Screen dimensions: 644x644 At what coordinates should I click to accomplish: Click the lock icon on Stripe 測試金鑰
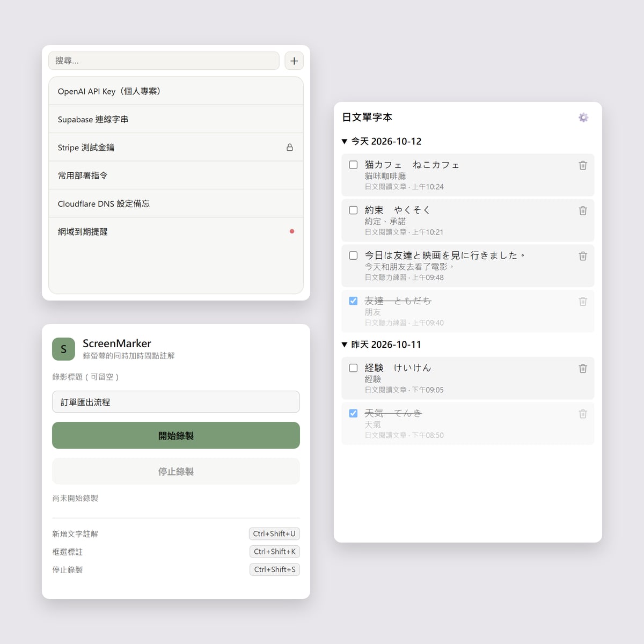click(x=290, y=147)
